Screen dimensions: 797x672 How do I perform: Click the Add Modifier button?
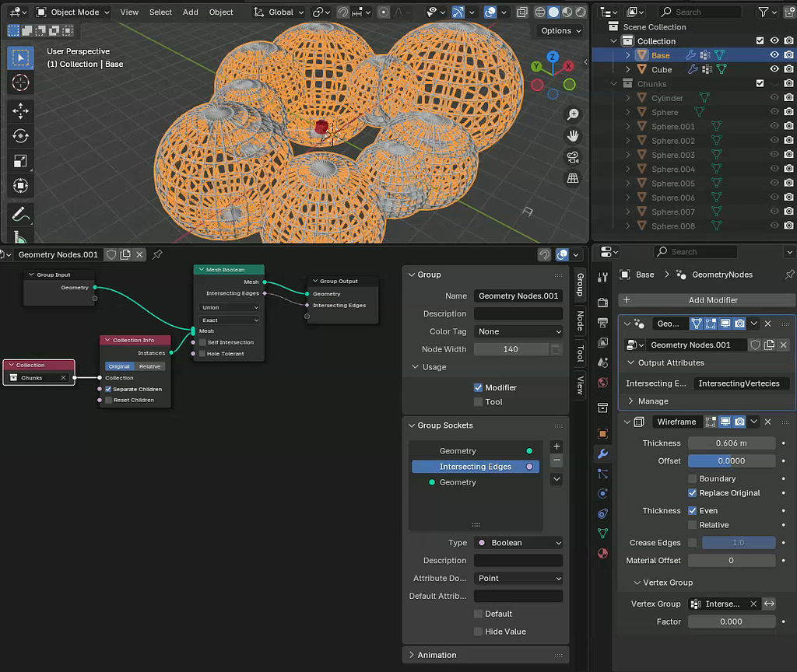click(707, 300)
